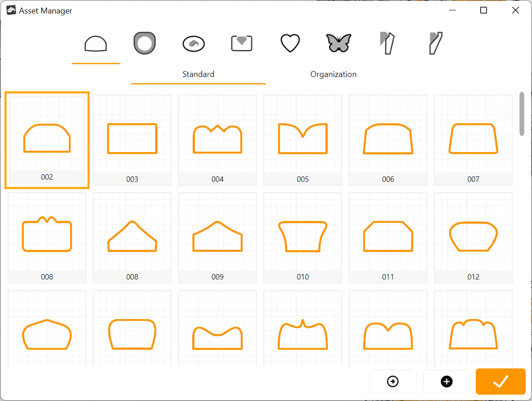532x401 pixels.
Task: Select triple-bump top shape in third row
Action: pyautogui.click(x=473, y=329)
